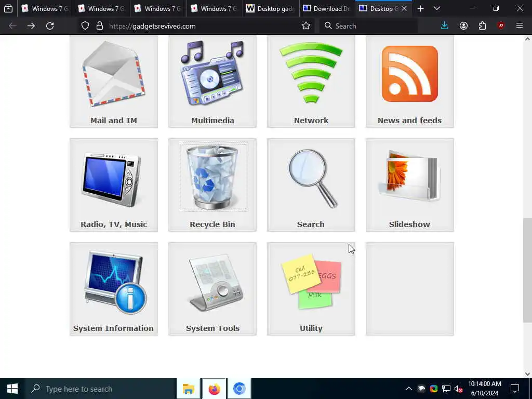Open the tracking protection shield icon
The width and height of the screenshot is (532, 399).
click(x=85, y=26)
